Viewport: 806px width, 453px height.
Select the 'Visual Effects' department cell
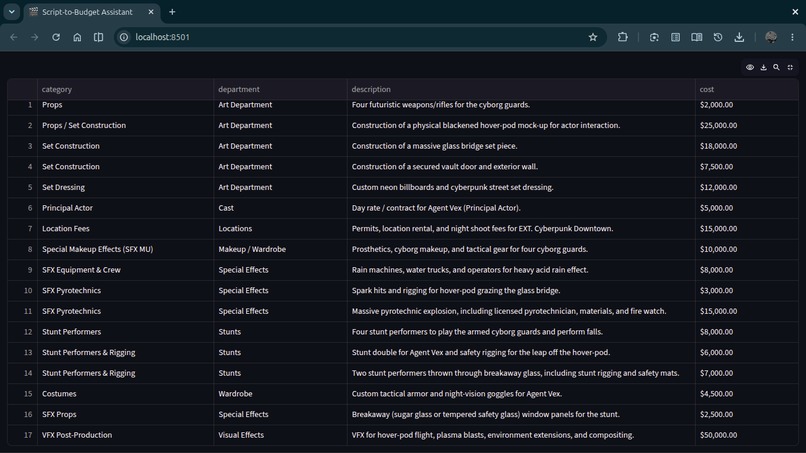(280, 434)
